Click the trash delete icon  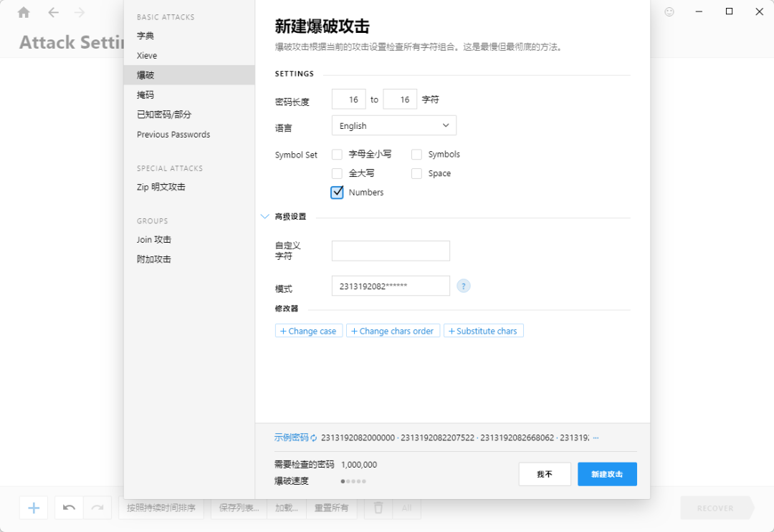tap(378, 508)
